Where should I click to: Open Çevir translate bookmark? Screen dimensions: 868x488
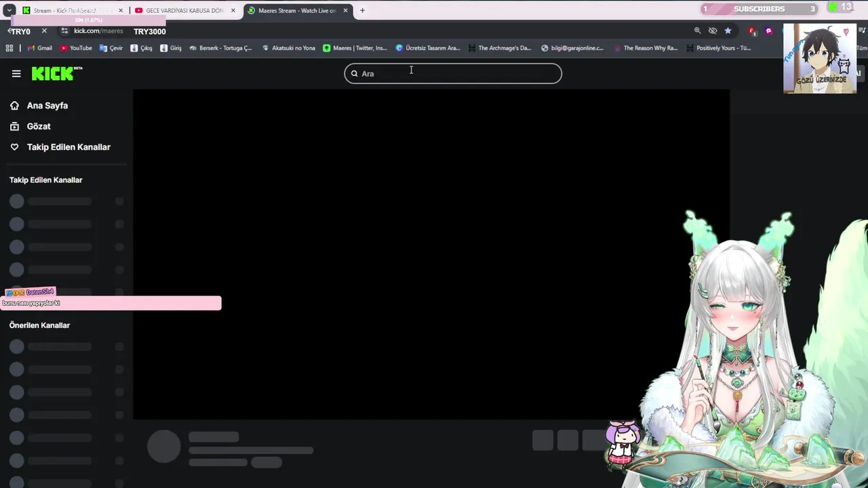[x=111, y=48]
